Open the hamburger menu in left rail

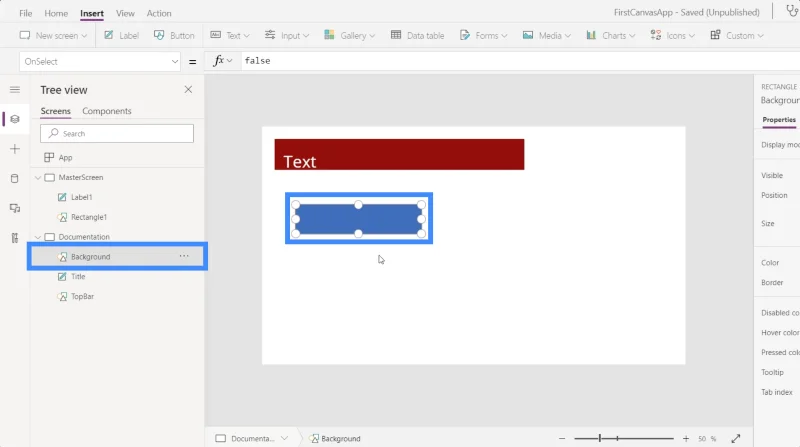(x=15, y=90)
